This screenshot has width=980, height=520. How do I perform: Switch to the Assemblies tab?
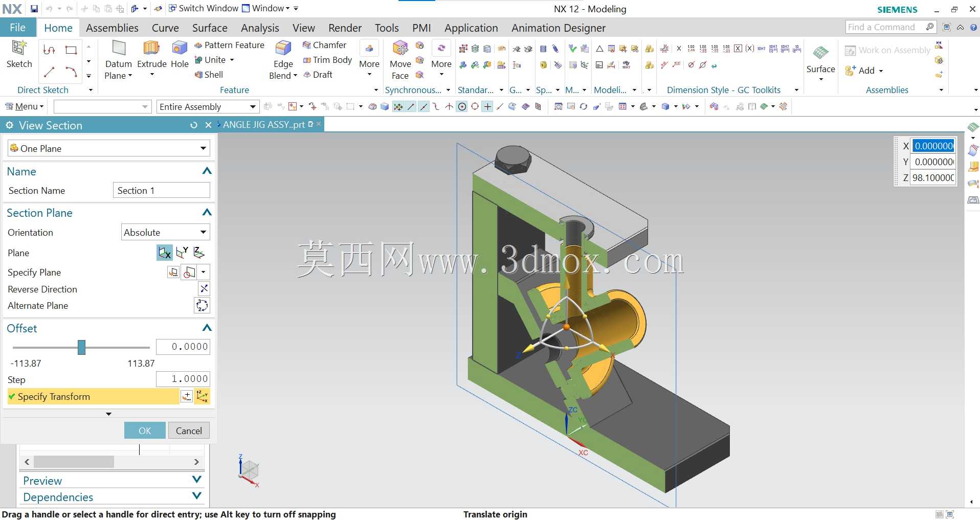coord(112,28)
